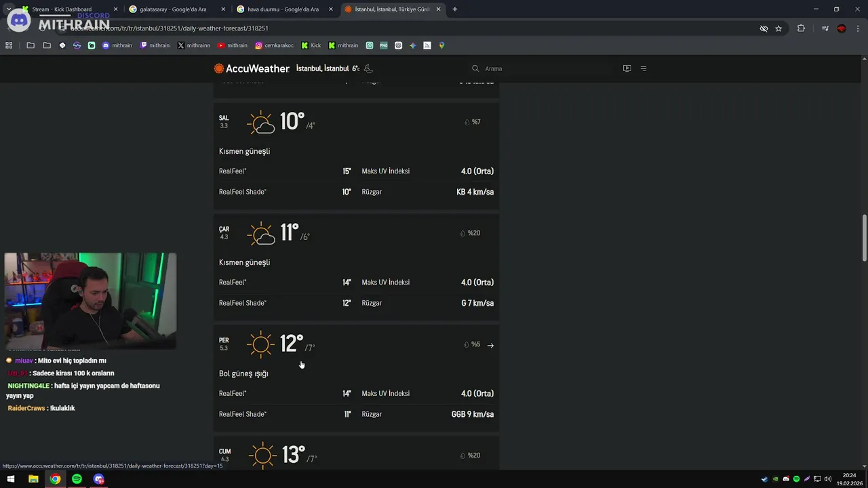Viewport: 868px width, 488px height.
Task: Open the CUM 6.3 forecast card
Action: point(356,453)
